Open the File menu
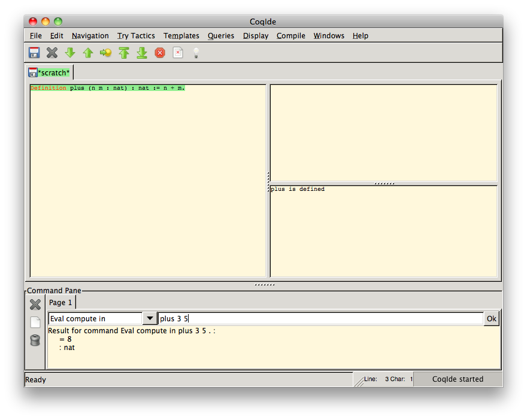The image size is (527, 420). click(35, 35)
